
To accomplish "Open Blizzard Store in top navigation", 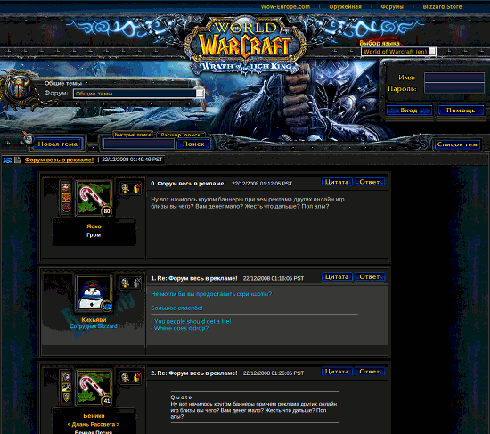I will click(x=442, y=7).
